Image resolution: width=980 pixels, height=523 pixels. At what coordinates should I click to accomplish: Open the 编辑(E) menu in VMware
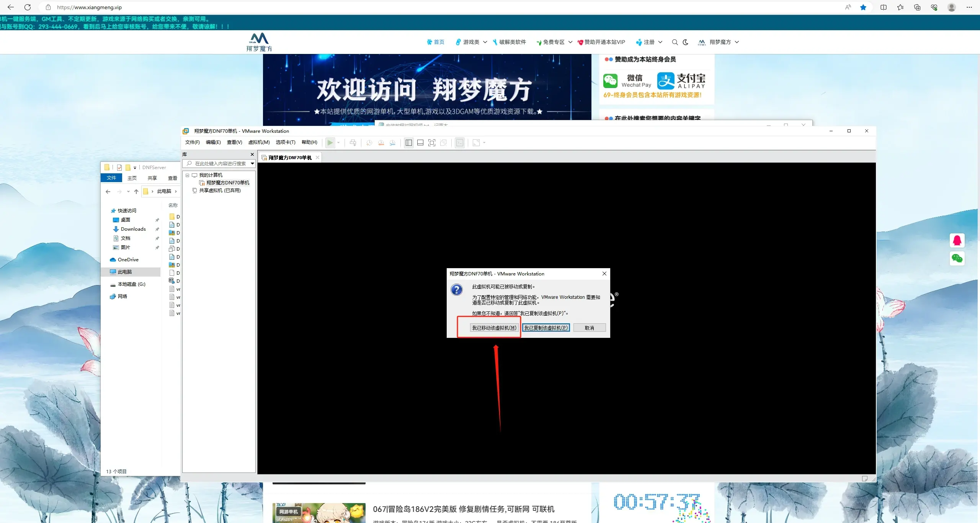tap(213, 142)
